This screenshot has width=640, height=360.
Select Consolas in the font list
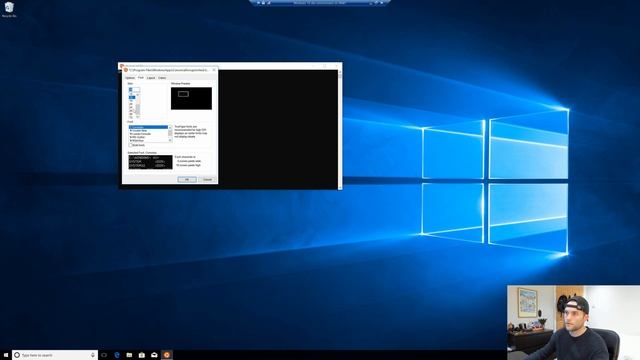tap(148, 127)
